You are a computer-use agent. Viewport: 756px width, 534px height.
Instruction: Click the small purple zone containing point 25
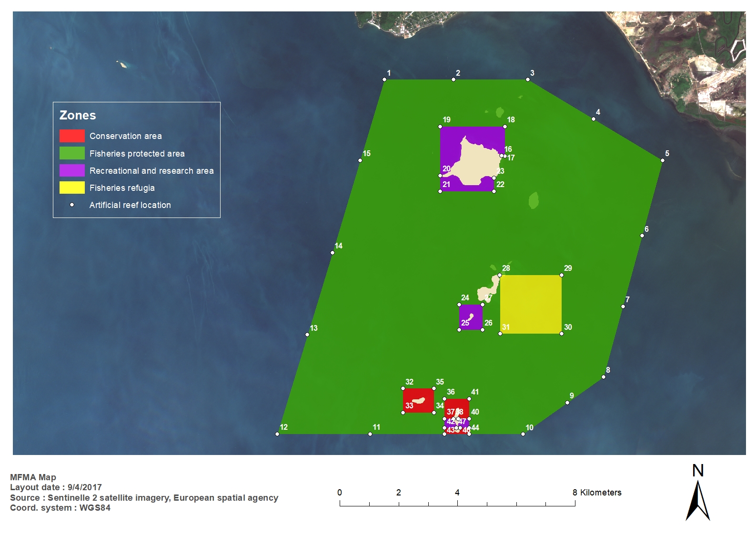click(471, 317)
